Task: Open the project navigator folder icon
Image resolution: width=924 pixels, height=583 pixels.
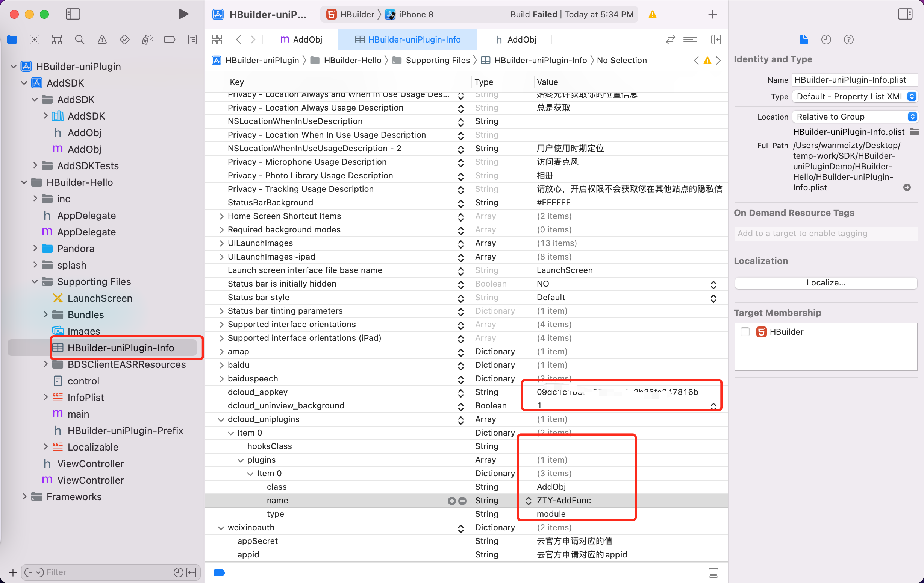Action: (12, 39)
